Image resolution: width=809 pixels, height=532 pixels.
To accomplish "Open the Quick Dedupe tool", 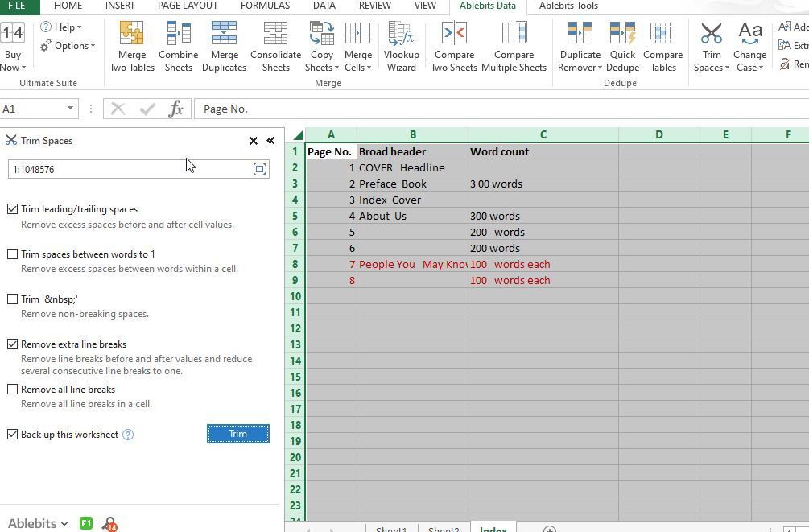I will [x=621, y=45].
